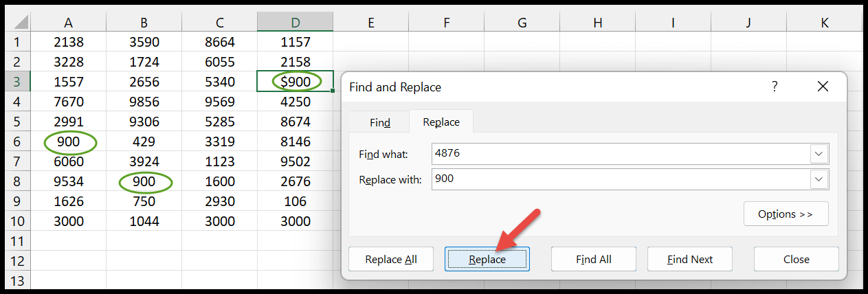Select cell B8 containing 900
Screen dimensions: 868x294
tap(144, 183)
